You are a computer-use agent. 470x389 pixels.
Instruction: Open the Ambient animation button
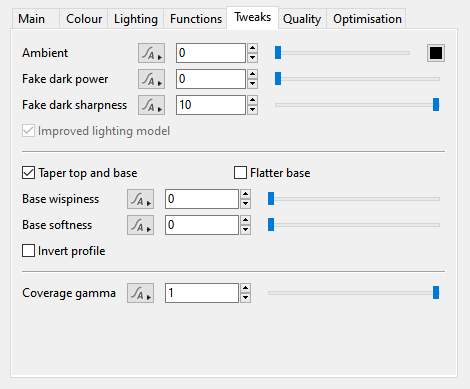pos(151,53)
